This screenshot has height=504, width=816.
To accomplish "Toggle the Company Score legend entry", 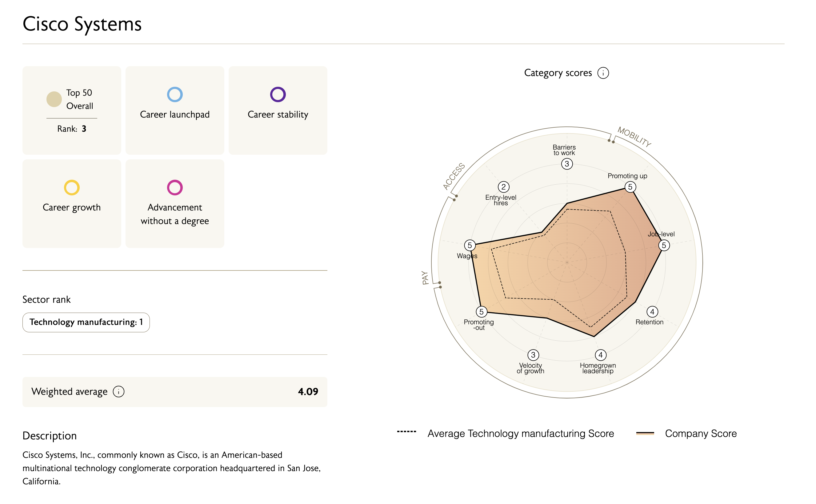I will 686,433.
